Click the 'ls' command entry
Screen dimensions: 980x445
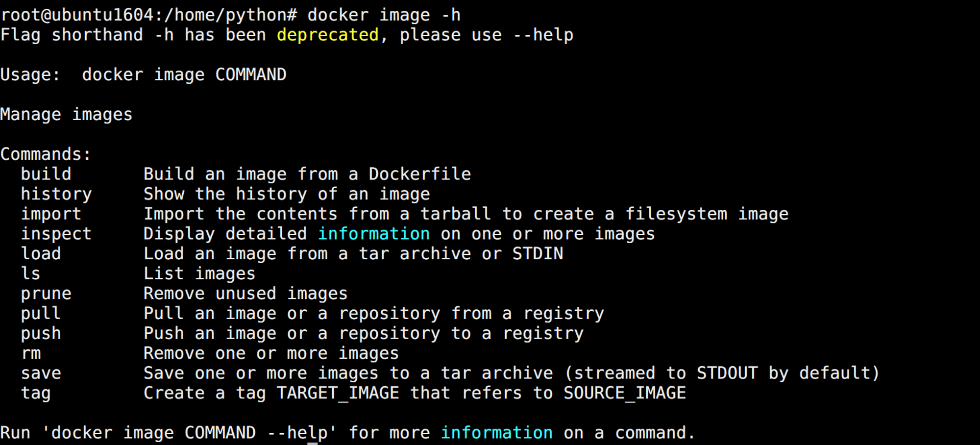click(31, 273)
